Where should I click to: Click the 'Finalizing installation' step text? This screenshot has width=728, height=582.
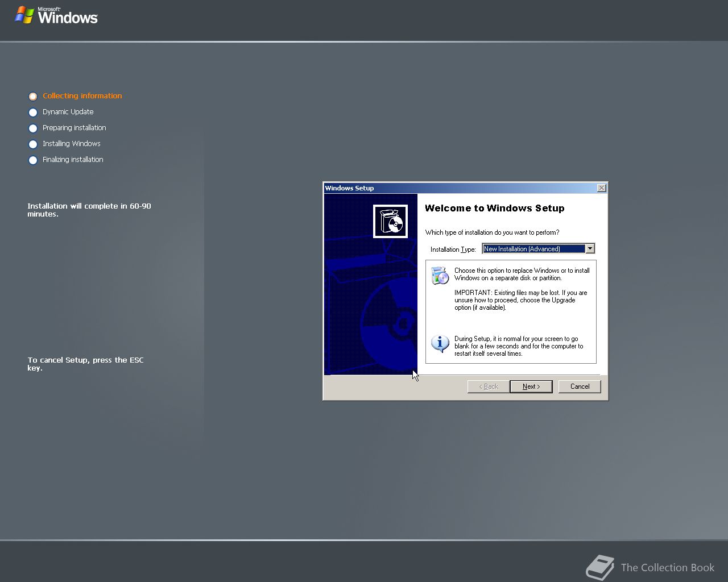click(x=73, y=159)
